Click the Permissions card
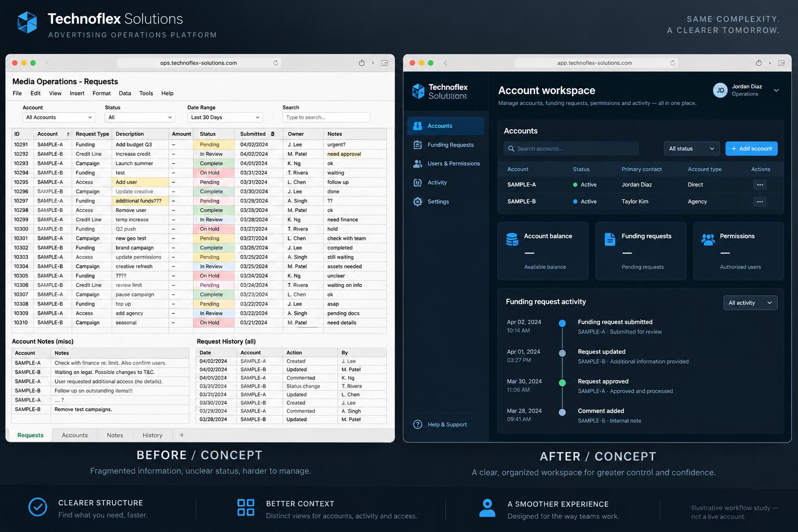798x532 pixels. coord(738,251)
